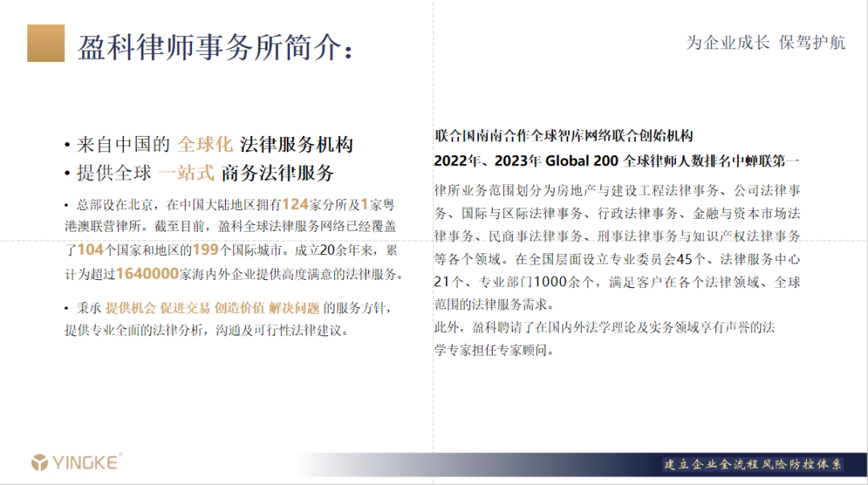Screen dimensions: 868x485
Task: Click the text 专业部门1000余个
Action: (x=537, y=282)
